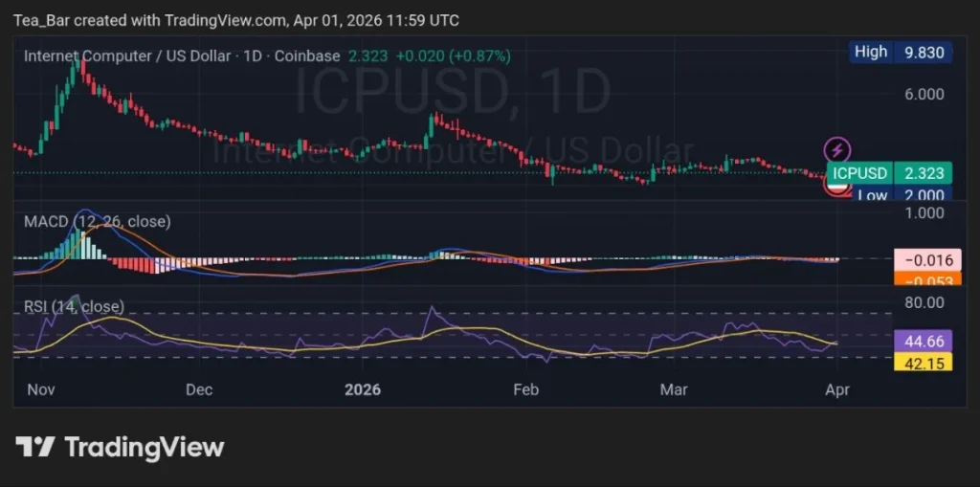
Task: Click the Low price label
Action: [871, 195]
